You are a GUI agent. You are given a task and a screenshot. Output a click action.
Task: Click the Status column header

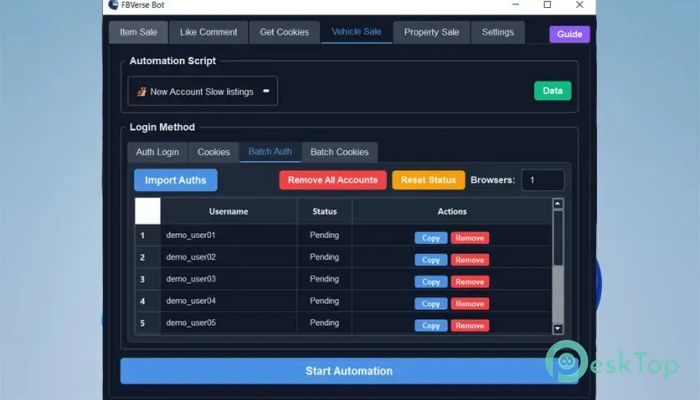click(x=325, y=211)
